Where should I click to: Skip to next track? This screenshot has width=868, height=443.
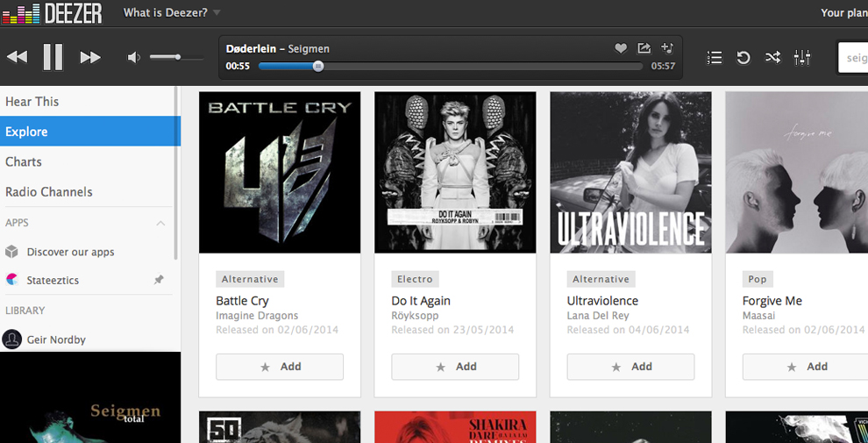click(x=90, y=56)
